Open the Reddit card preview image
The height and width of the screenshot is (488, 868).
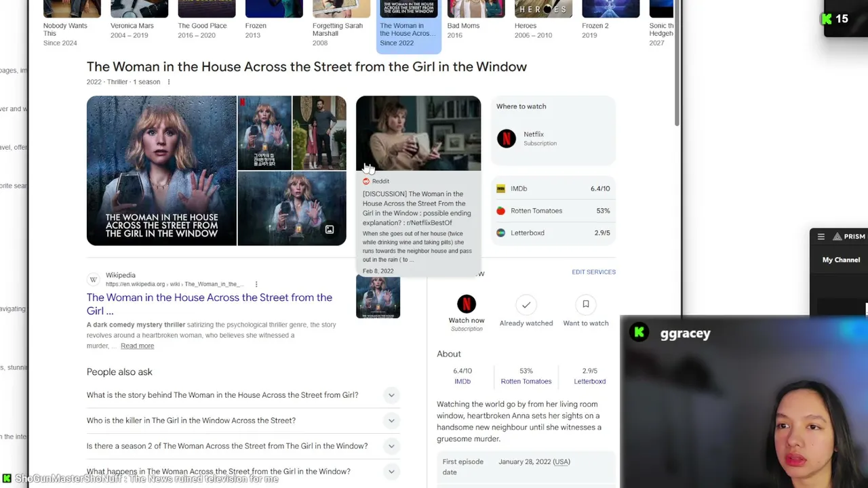pos(418,134)
